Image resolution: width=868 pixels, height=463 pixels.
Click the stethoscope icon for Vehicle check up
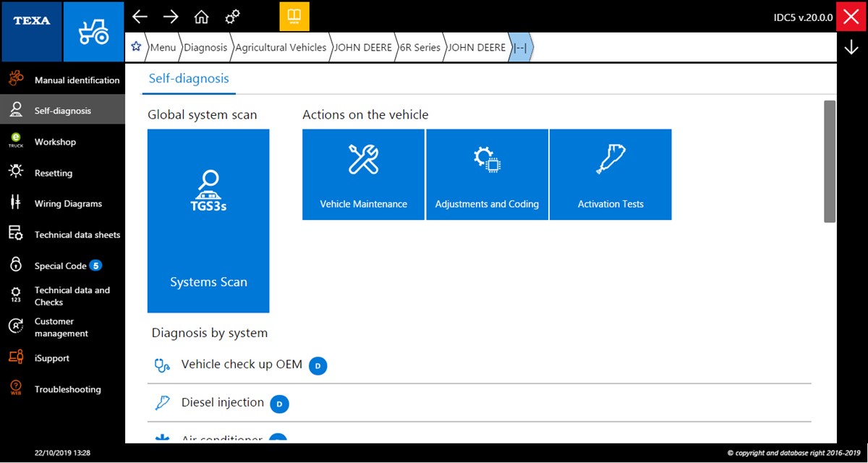point(162,365)
